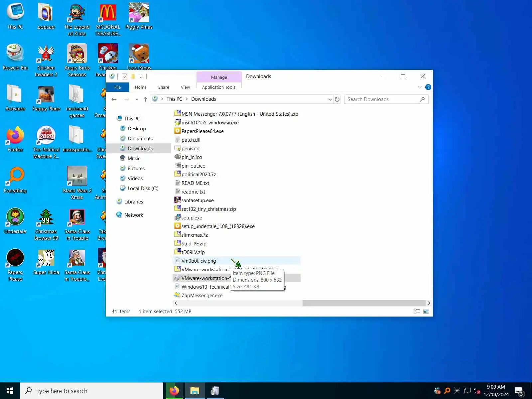Screen dimensions: 532x399
Task: Select the file named READ ME.txt
Action: click(195, 183)
